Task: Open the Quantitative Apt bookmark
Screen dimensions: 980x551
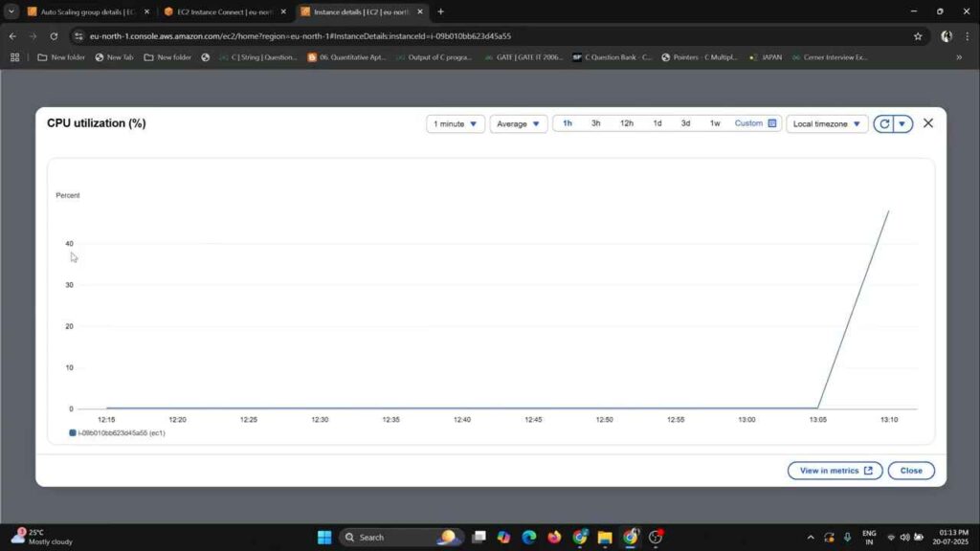Action: point(346,57)
